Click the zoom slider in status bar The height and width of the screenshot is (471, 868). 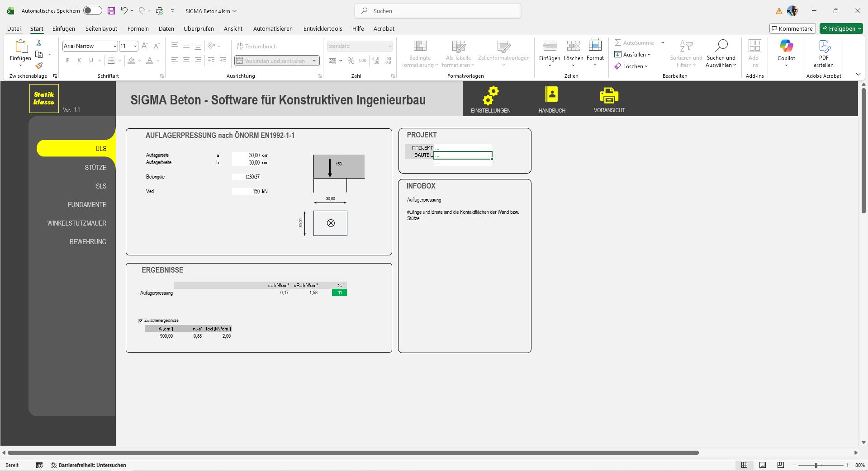pos(816,465)
